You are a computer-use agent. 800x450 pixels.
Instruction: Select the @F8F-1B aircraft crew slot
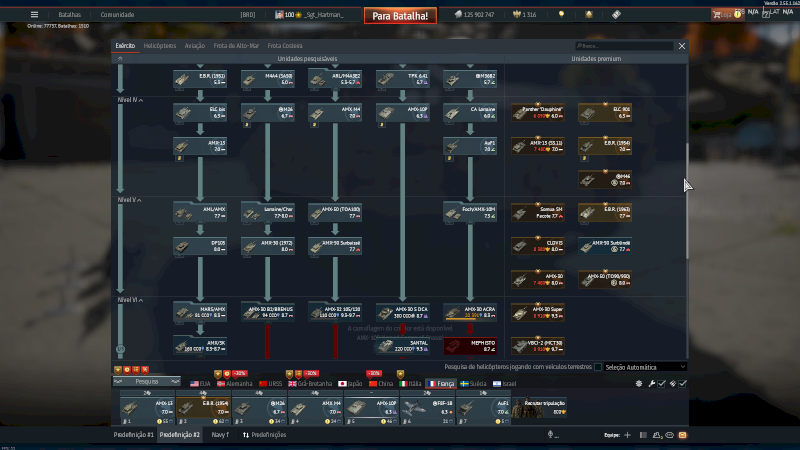(428, 409)
